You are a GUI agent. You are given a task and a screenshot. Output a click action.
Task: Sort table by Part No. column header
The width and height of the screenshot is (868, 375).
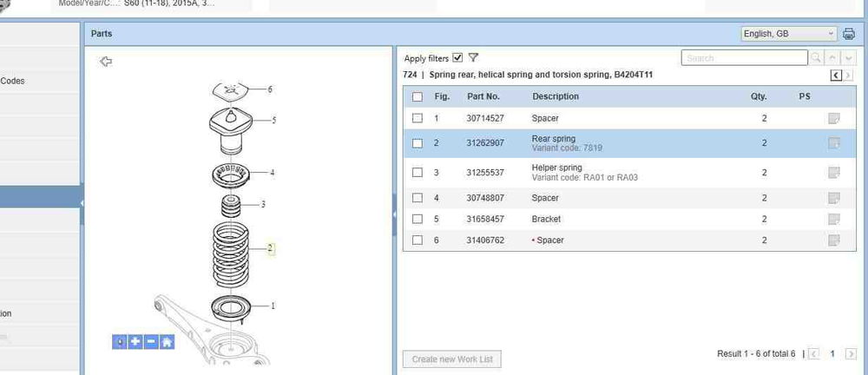(483, 97)
